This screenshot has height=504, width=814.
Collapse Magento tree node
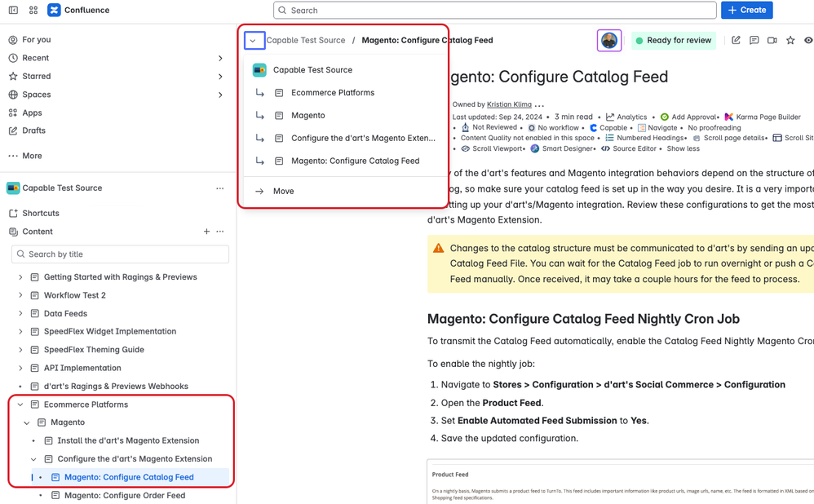(27, 422)
